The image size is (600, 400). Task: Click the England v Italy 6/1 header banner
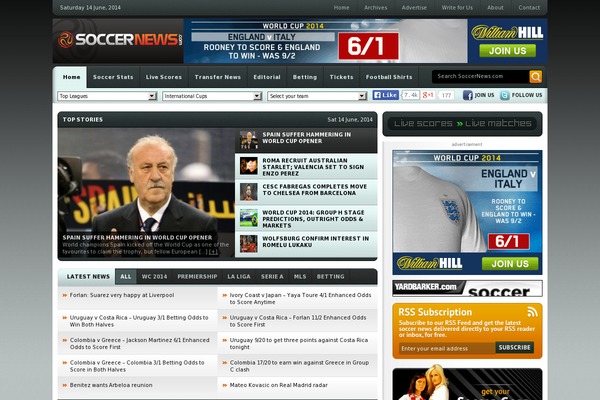325,41
